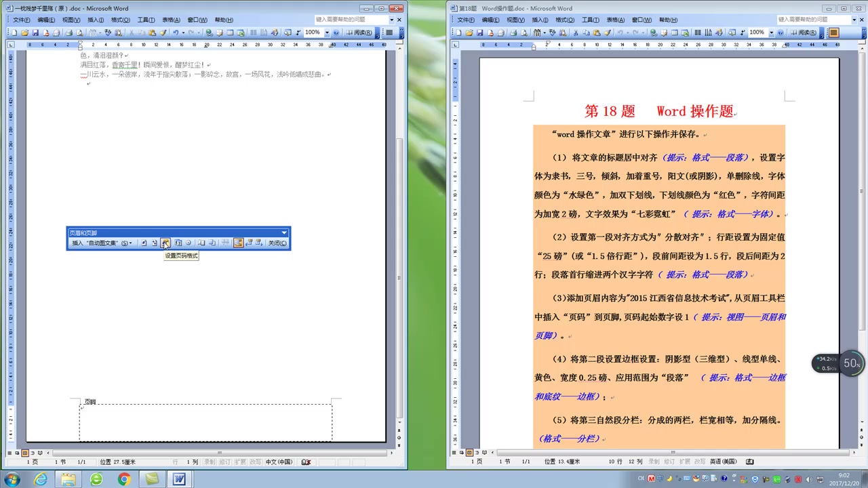
Task: Open help search box dropdown in left window
Action: pyautogui.click(x=391, y=20)
